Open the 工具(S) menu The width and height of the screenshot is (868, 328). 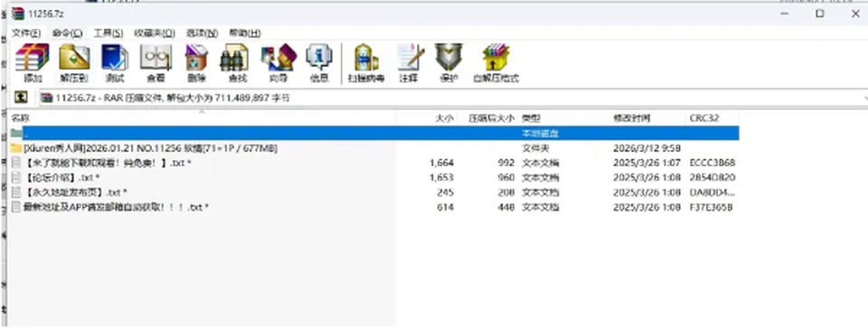pos(108,33)
